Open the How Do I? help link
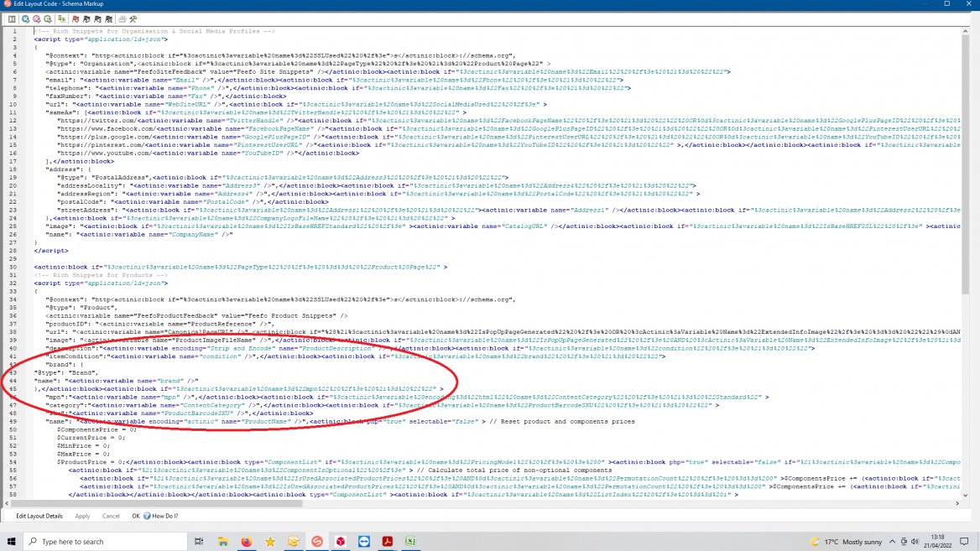The height and width of the screenshot is (551, 980). pos(164,516)
